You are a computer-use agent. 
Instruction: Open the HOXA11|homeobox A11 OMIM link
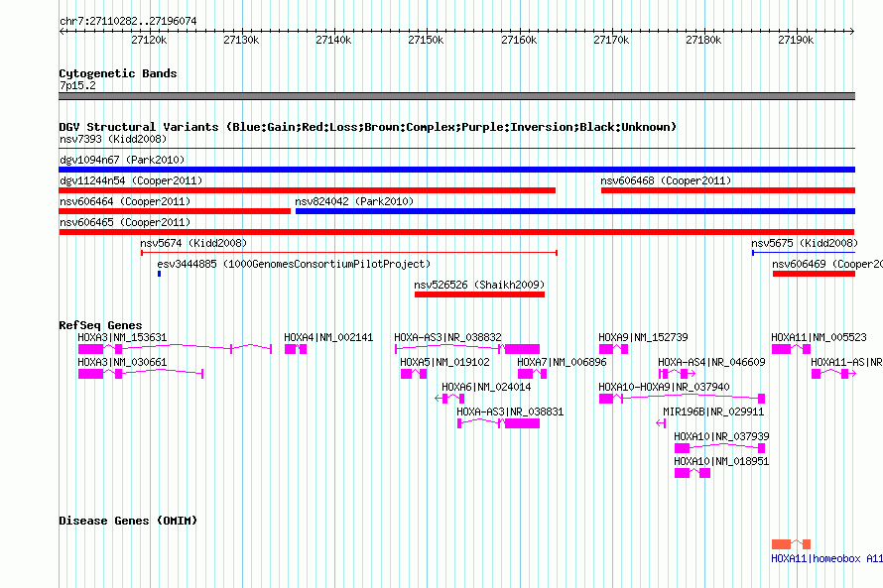pyautogui.click(x=826, y=558)
